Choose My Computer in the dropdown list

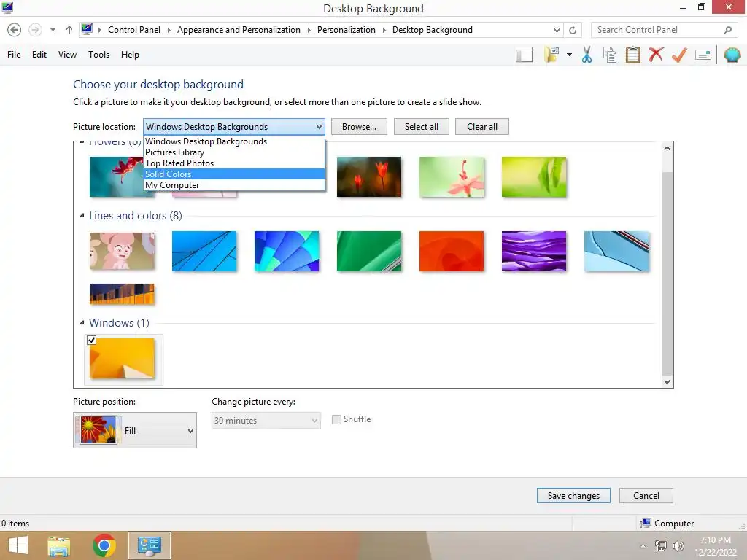pyautogui.click(x=234, y=185)
